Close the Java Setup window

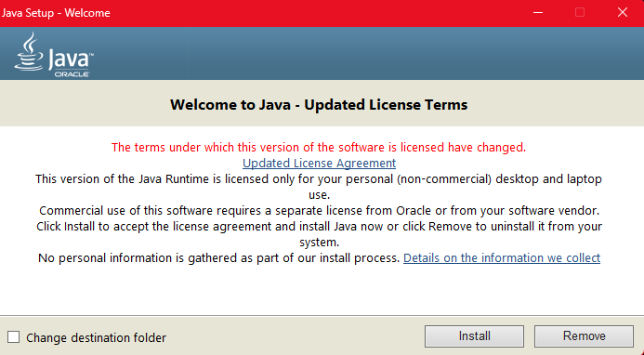click(623, 13)
